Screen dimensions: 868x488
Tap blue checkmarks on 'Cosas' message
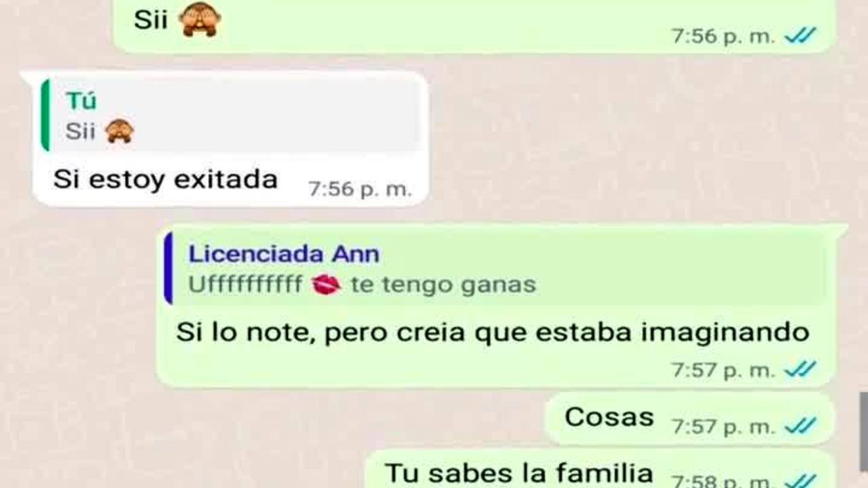[x=800, y=426]
